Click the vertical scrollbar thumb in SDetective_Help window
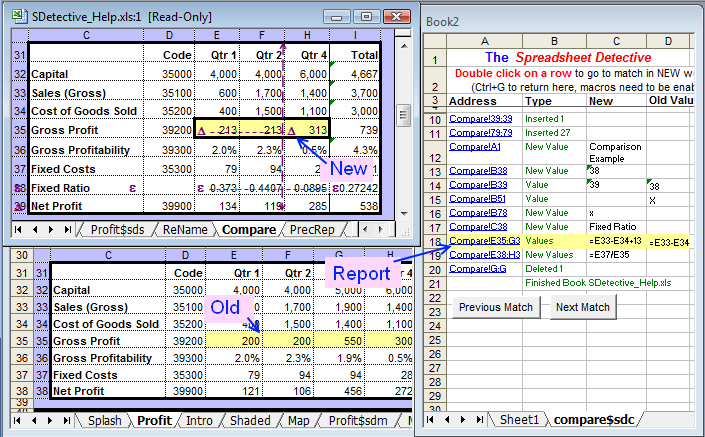705x437 pixels. pyautogui.click(x=403, y=115)
